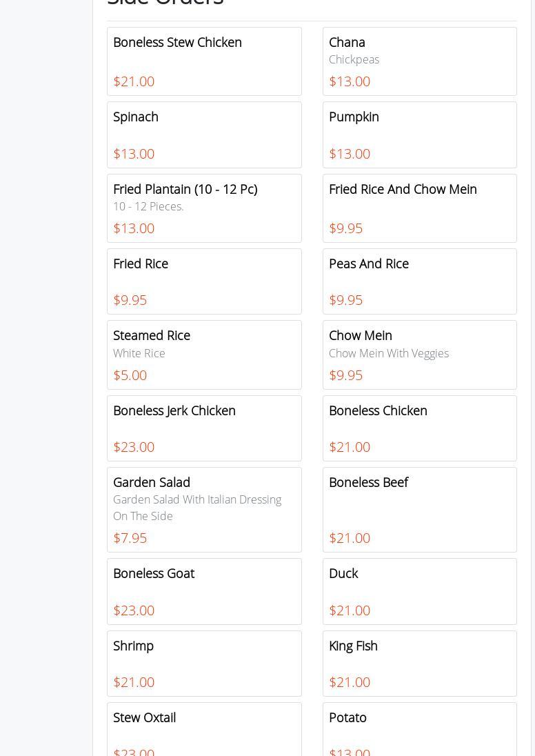Pick Fried Rice And Chow Mein
The width and height of the screenshot is (535, 756).
tap(419, 208)
